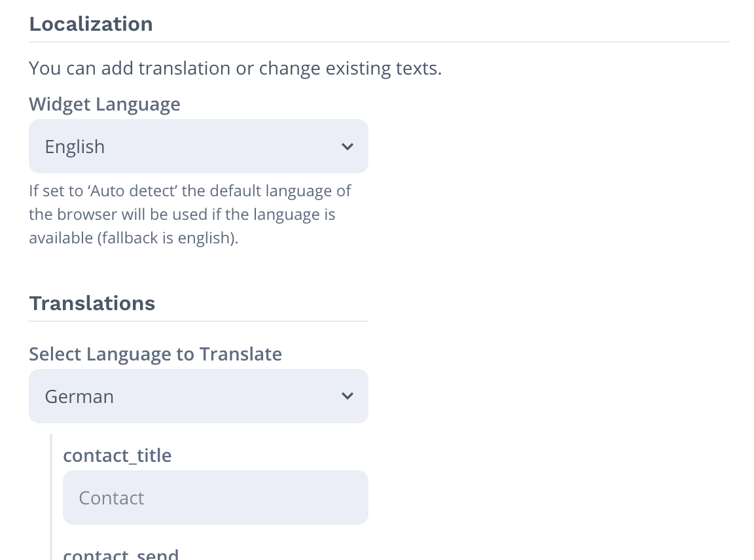Screen dimensions: 754x560
Task: Click the Translations section heading
Action: [x=92, y=303]
